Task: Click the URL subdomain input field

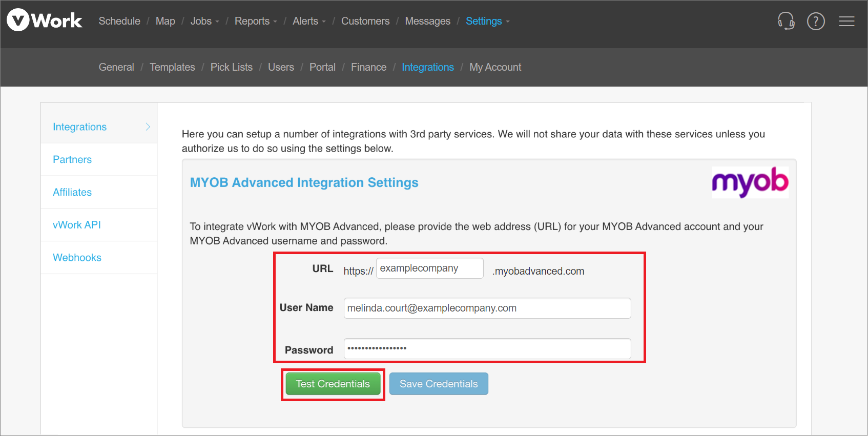Action: (x=429, y=268)
